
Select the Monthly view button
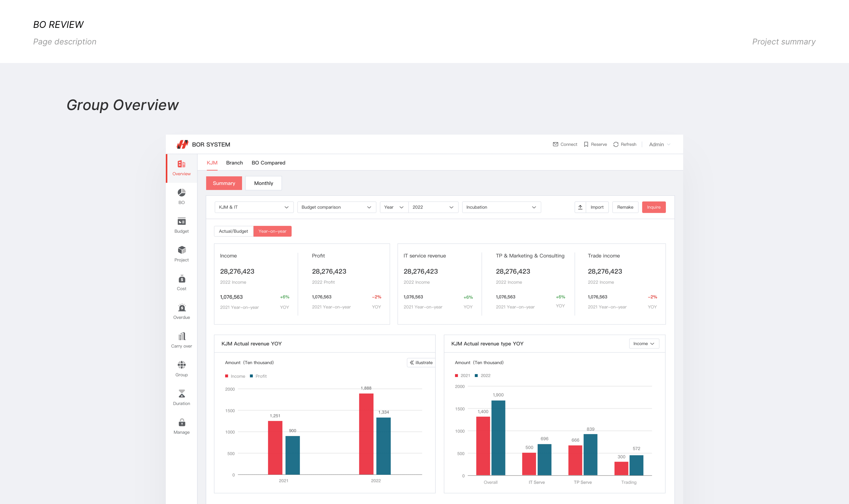[x=264, y=183]
